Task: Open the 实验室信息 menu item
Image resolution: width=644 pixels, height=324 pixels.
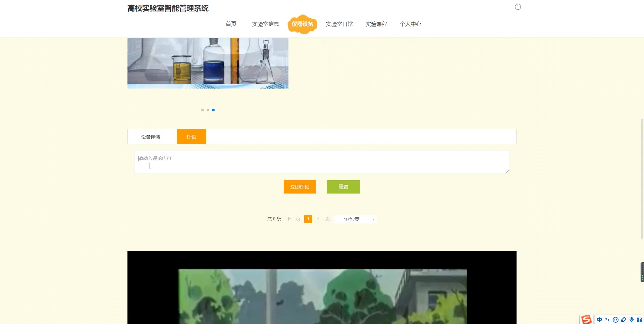Action: [266, 24]
